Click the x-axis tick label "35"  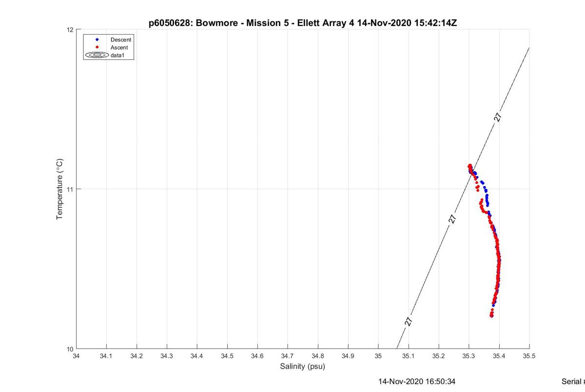[x=378, y=356]
